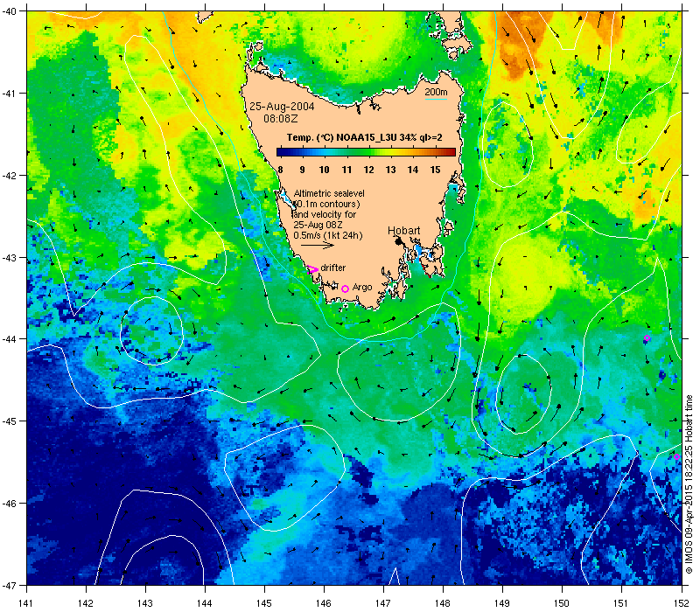The height and width of the screenshot is (612, 700).
Task: Click the '25-Aug 08Z' caption line
Action: click(318, 225)
